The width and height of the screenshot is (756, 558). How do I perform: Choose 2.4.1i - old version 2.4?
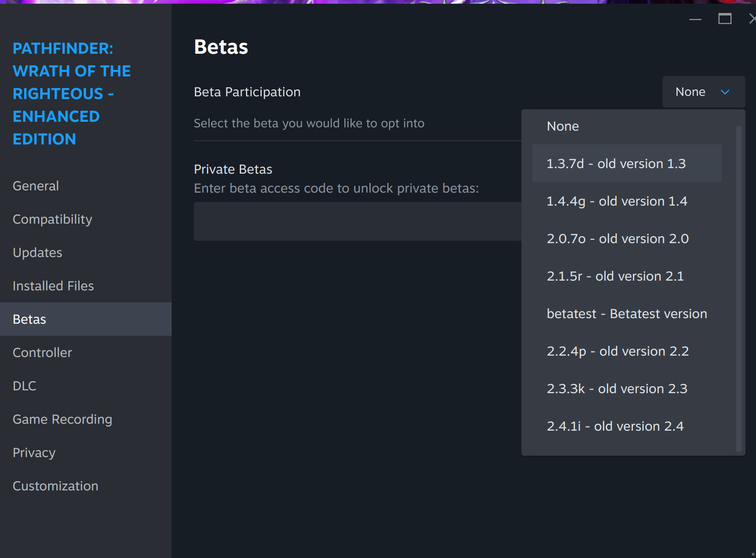627,426
